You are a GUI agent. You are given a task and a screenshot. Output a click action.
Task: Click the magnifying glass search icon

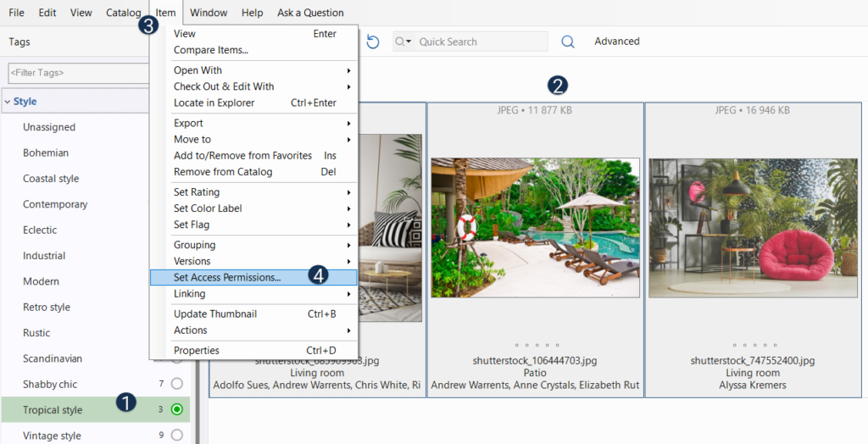tap(568, 42)
